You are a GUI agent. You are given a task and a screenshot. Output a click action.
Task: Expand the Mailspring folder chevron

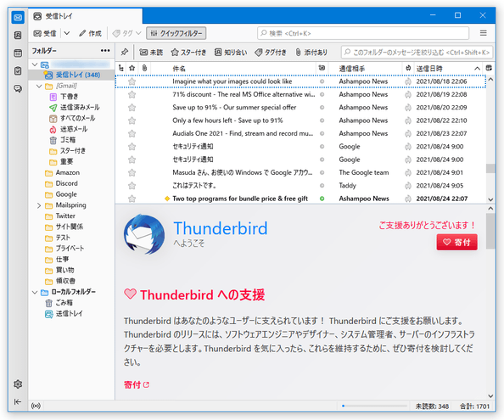[39, 205]
